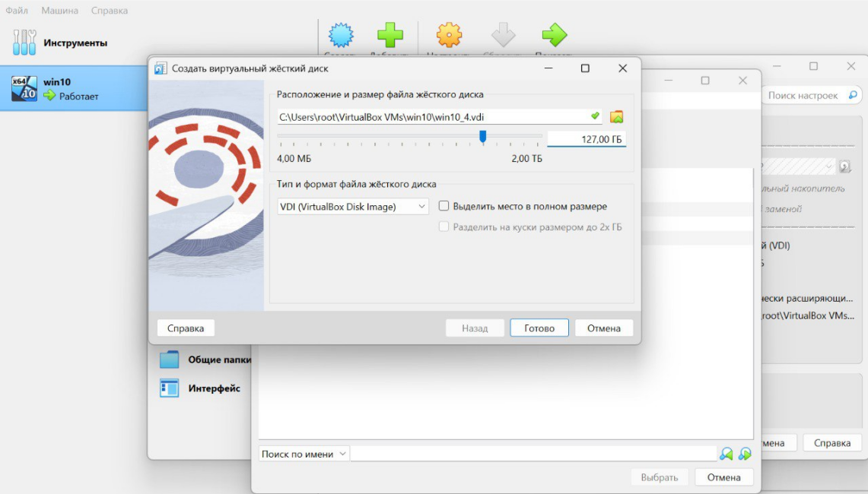Click the search icon in Поиск настроек field

pos(853,95)
